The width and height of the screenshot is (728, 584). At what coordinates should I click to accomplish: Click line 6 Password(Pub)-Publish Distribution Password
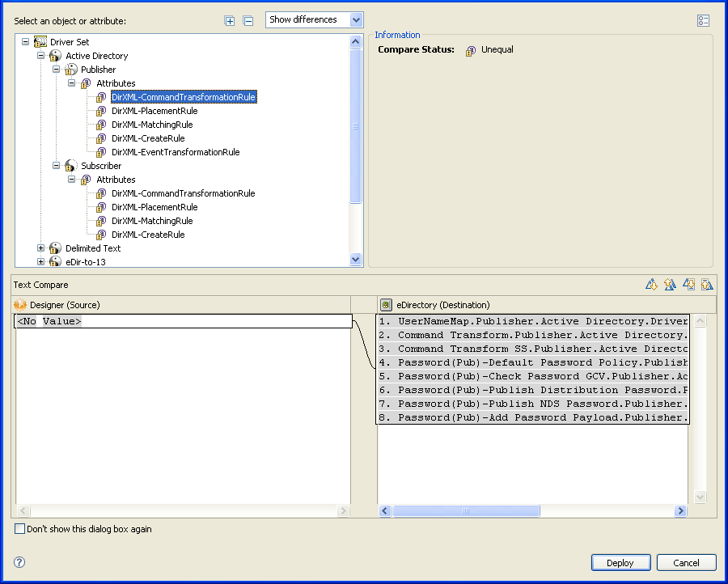[532, 390]
